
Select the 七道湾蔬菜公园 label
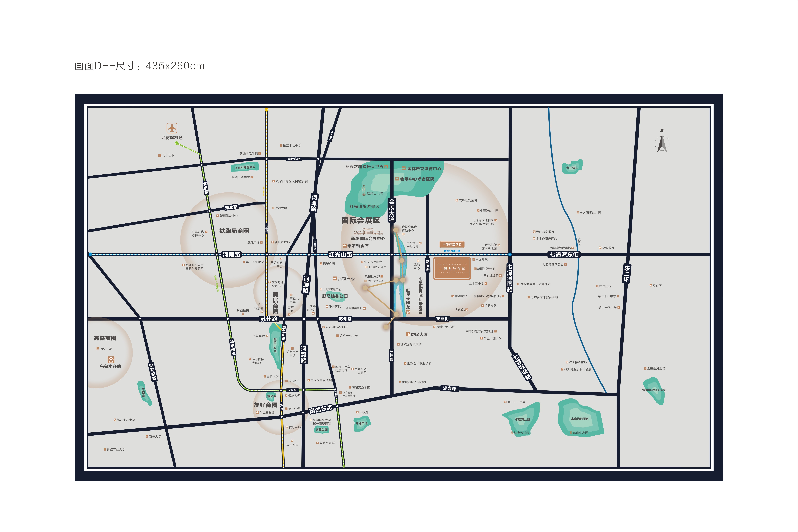coord(553,264)
